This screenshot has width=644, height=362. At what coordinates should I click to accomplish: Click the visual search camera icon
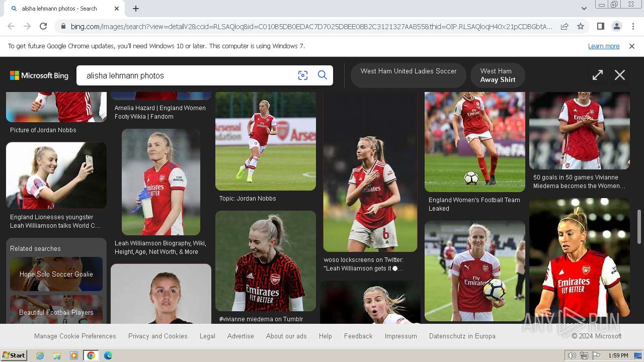coord(302,75)
